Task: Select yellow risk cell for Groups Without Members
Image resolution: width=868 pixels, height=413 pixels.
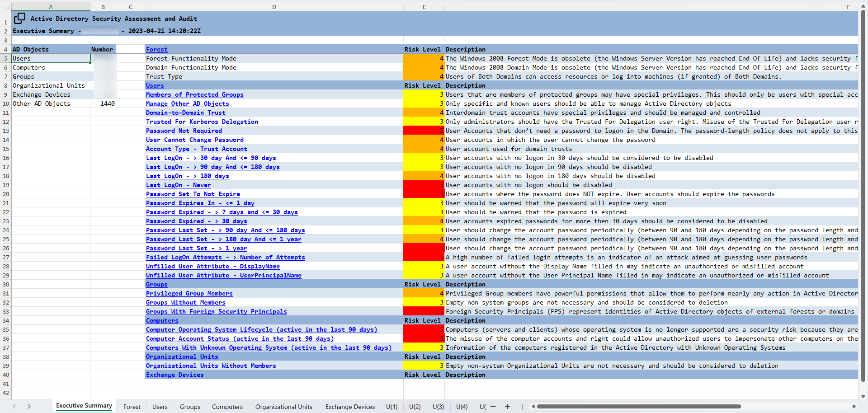Action: point(424,302)
